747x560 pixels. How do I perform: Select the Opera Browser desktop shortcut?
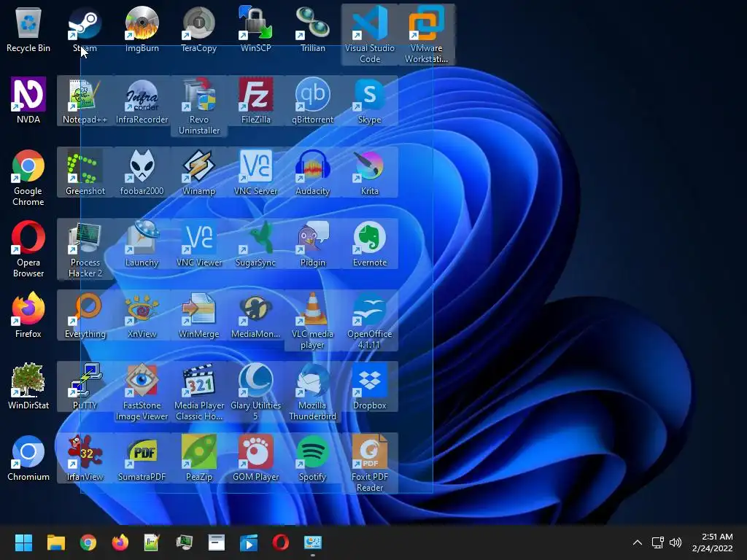coord(28,249)
